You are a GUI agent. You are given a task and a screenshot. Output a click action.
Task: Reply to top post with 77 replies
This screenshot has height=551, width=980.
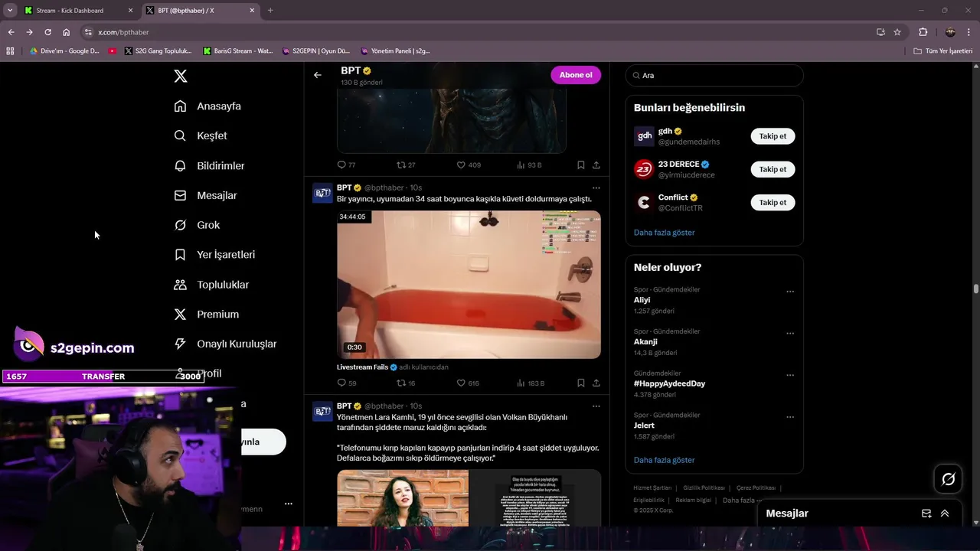[x=347, y=165]
